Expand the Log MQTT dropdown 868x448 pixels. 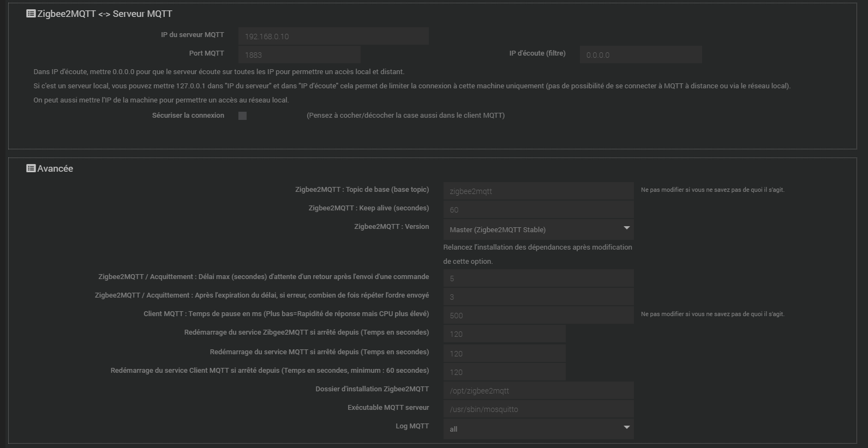pos(537,429)
